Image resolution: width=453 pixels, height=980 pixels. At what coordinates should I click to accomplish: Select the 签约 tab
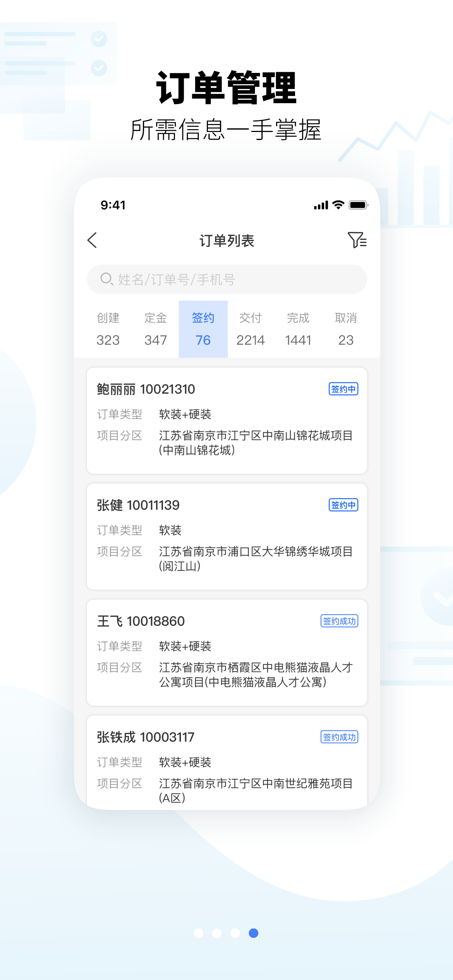click(203, 329)
